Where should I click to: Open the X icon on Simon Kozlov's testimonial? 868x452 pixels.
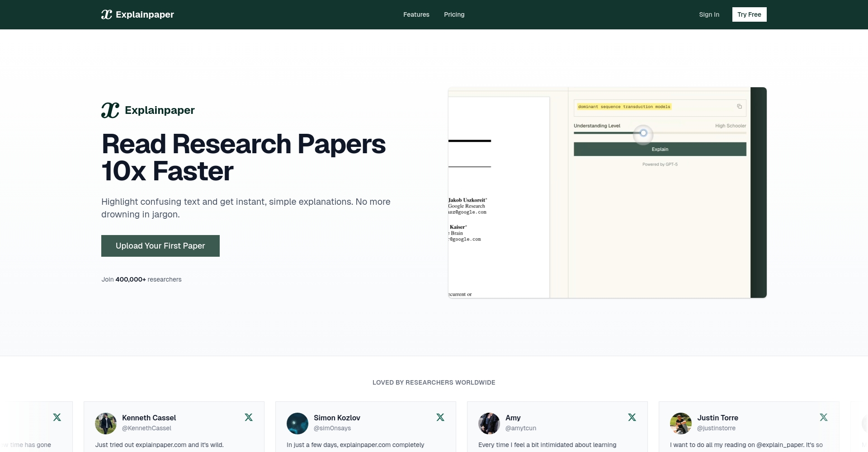pyautogui.click(x=440, y=417)
